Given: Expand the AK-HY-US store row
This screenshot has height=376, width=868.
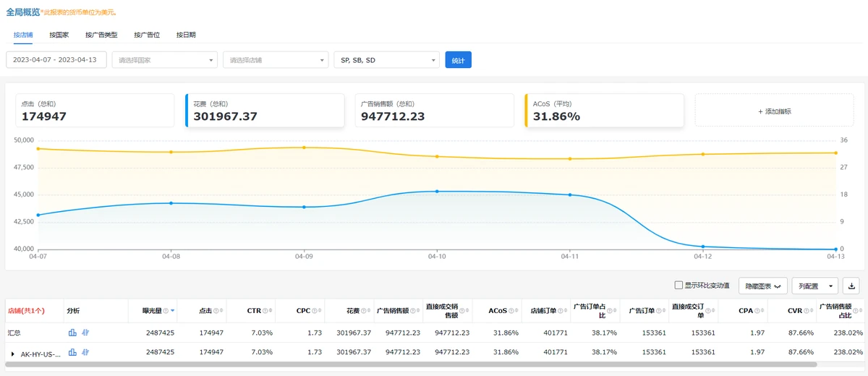Looking at the screenshot, I should (13, 354).
